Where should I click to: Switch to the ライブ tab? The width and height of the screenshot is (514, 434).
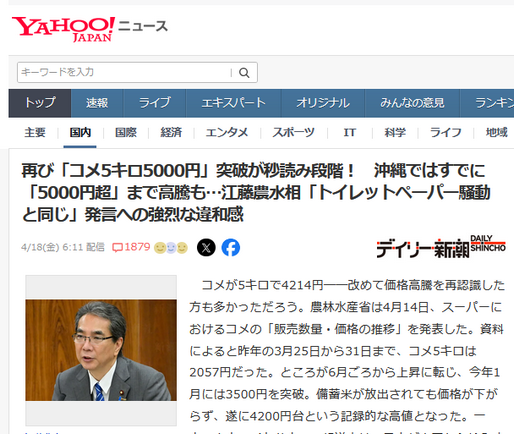click(x=155, y=103)
